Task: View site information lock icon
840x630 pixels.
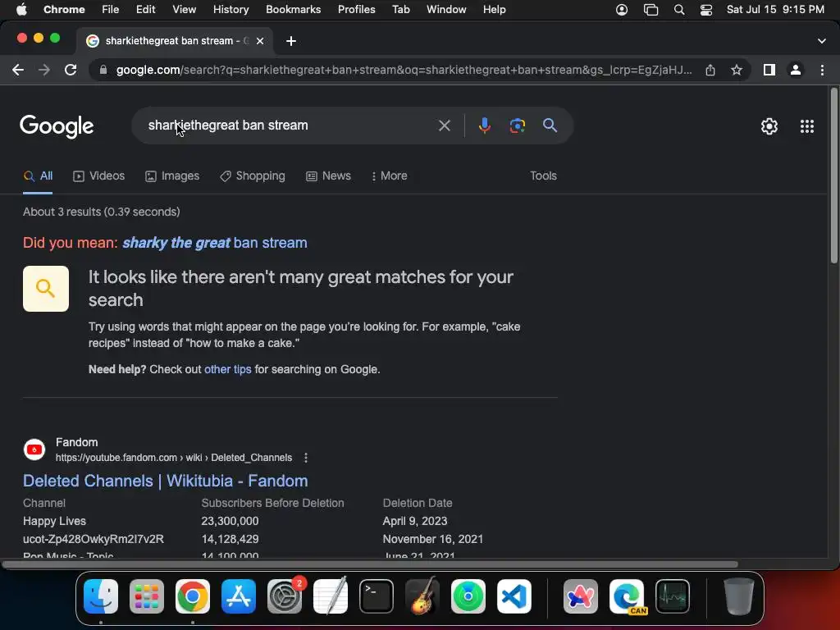Action: tap(103, 71)
